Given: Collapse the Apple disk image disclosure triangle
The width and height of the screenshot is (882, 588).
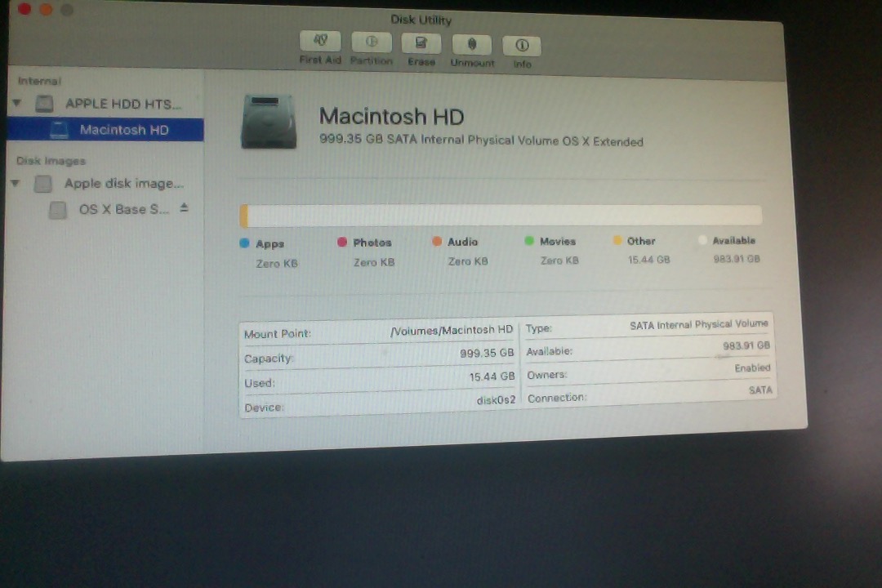Looking at the screenshot, I should coord(16,183).
